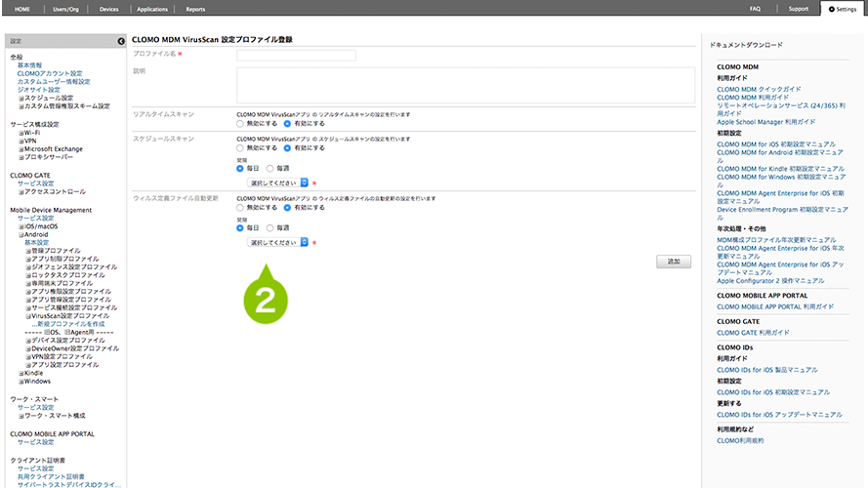This screenshot has width=868, height=488.
Task: Expand the カスタム管理権限スキーム設定 node
Action: click(x=21, y=106)
